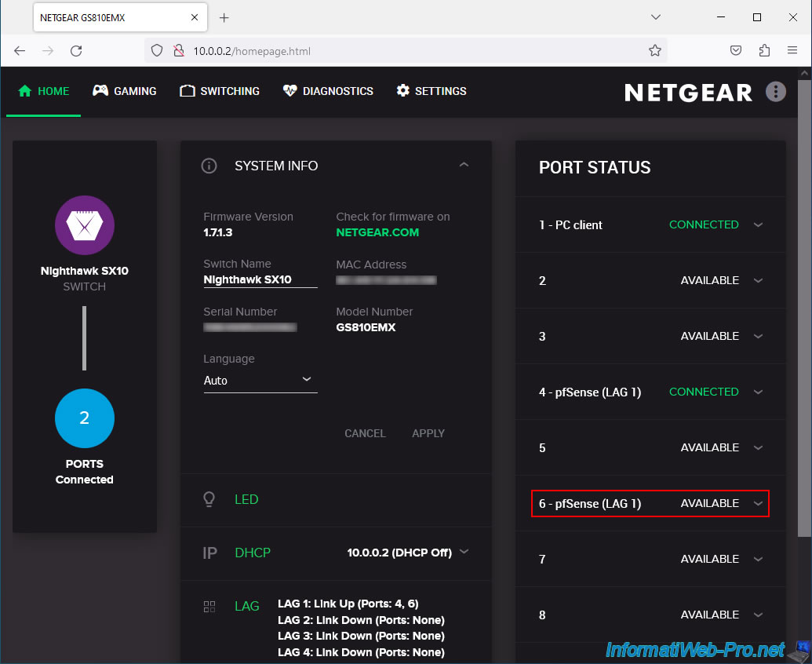The height and width of the screenshot is (664, 812).
Task: Click the System Info circle icon
Action: point(209,166)
